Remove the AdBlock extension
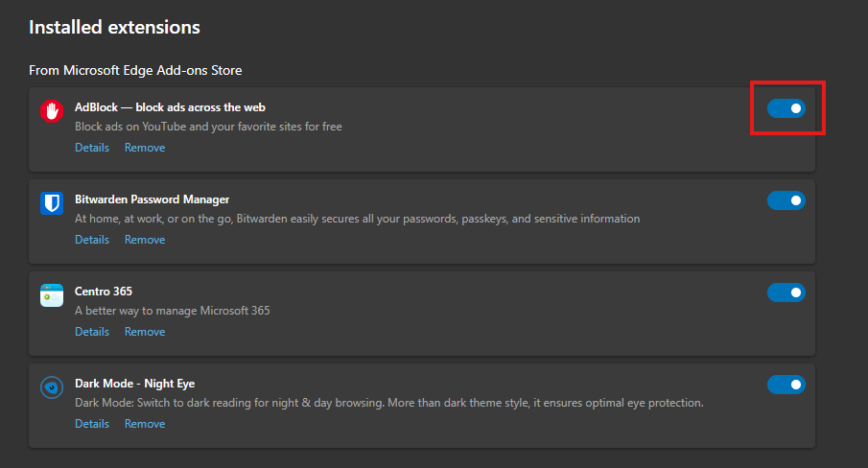Screen dimensions: 868x468 145,148
